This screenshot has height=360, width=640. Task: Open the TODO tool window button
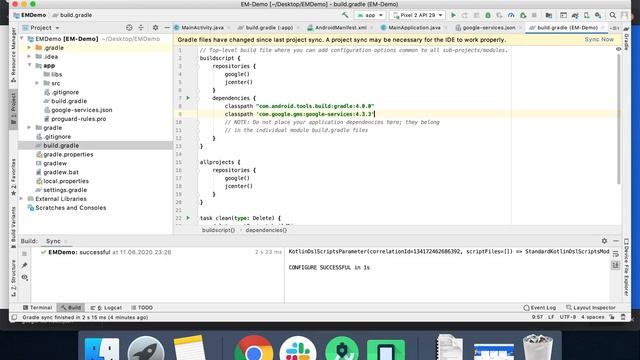tap(142, 307)
